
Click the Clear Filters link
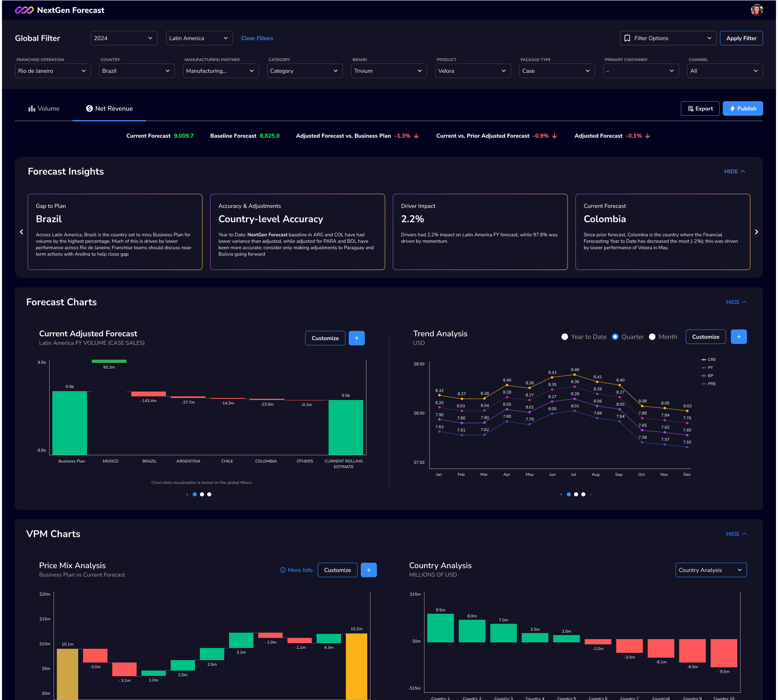[x=257, y=38]
